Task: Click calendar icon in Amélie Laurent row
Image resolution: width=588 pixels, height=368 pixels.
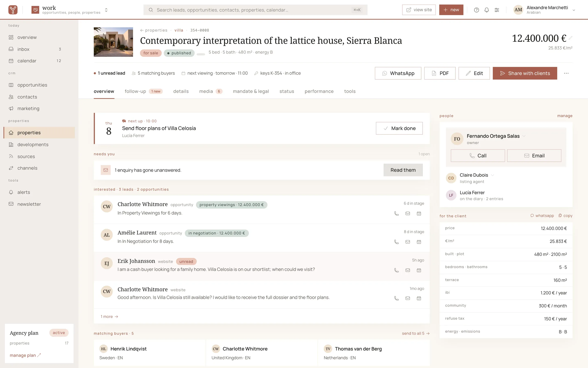Action: [x=419, y=242]
